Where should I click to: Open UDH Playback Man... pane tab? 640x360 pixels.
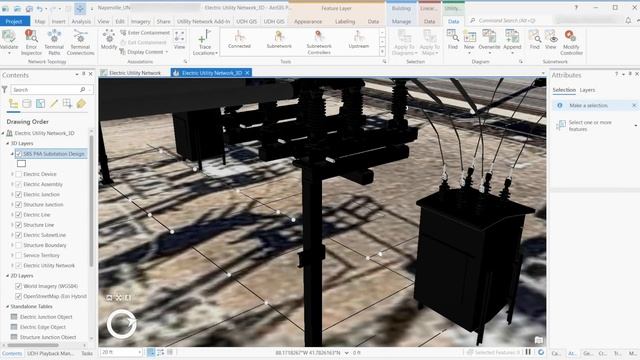coord(51,353)
